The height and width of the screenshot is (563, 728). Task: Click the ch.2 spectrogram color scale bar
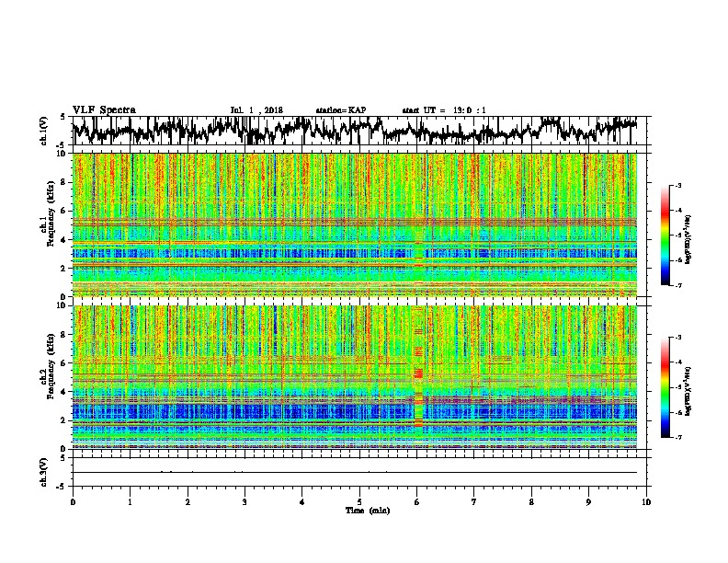point(665,387)
